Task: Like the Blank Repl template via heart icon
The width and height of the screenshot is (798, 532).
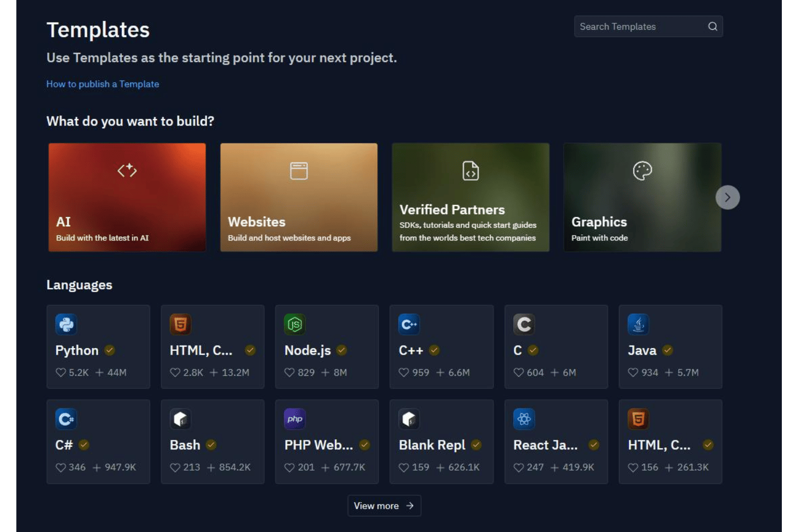Action: [x=404, y=467]
